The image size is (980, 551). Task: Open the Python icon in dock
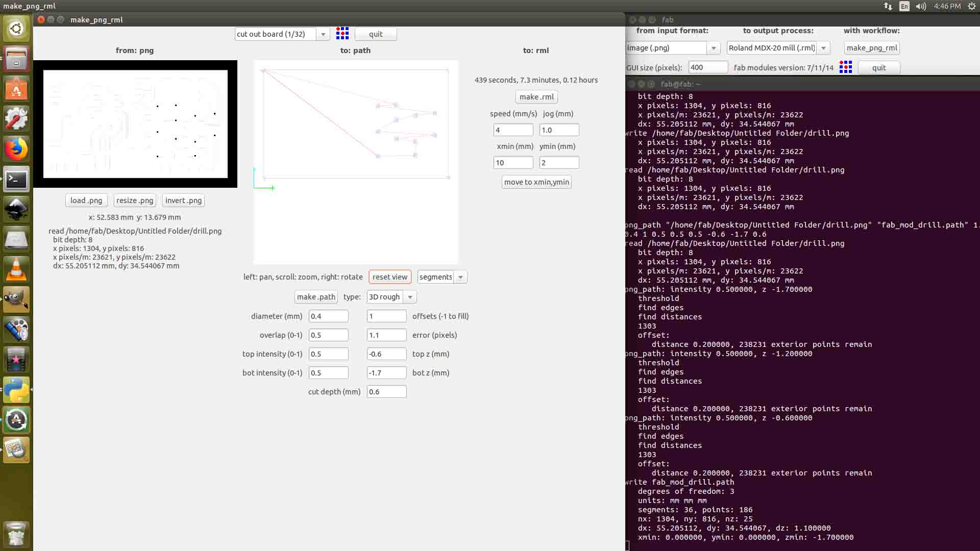[16, 390]
